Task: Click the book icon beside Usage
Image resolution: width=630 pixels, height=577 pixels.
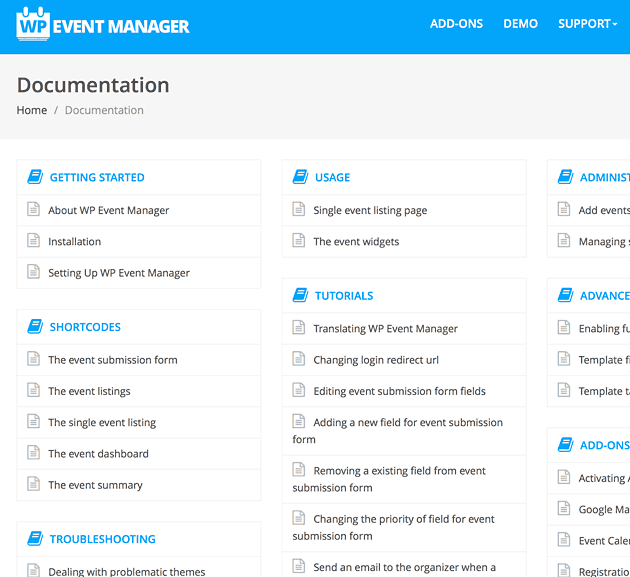Action: tap(300, 177)
